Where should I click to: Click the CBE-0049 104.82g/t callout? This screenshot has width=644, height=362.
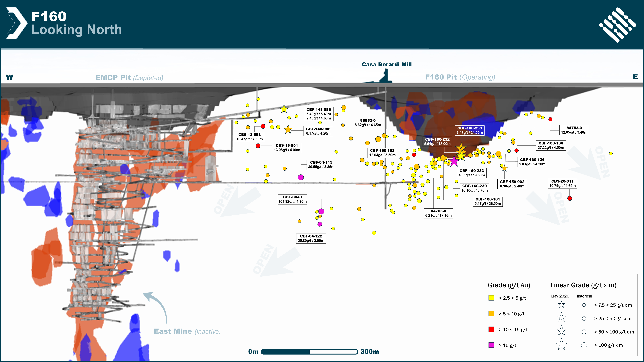pyautogui.click(x=292, y=199)
